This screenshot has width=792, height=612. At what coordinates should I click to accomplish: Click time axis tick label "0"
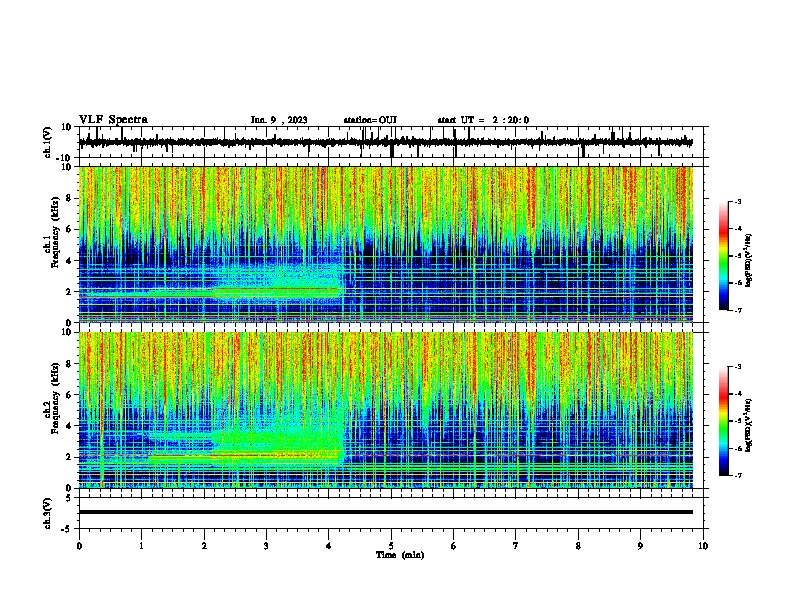[79, 546]
